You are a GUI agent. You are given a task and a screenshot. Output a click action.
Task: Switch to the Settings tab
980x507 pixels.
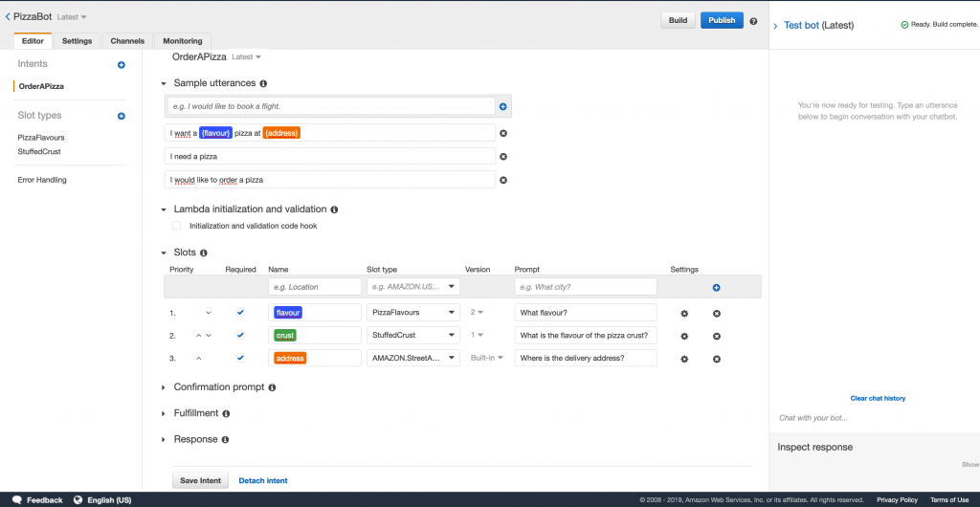click(78, 41)
